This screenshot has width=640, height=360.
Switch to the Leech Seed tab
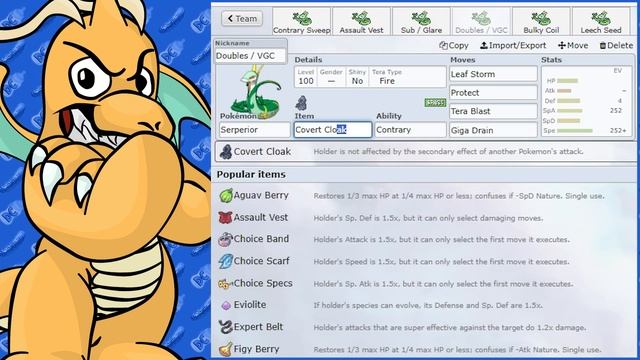pyautogui.click(x=601, y=22)
